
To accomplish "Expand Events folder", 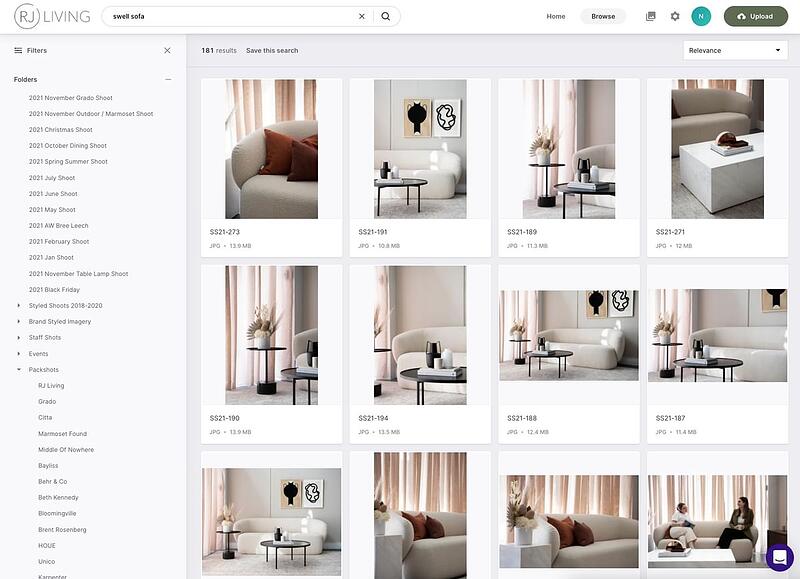I will 19,354.
